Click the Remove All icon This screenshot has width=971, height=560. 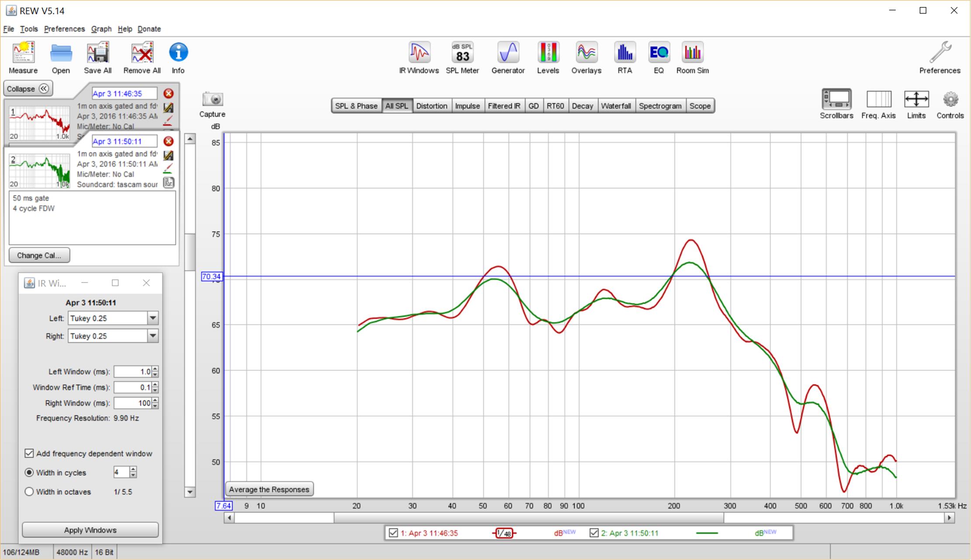click(x=142, y=58)
